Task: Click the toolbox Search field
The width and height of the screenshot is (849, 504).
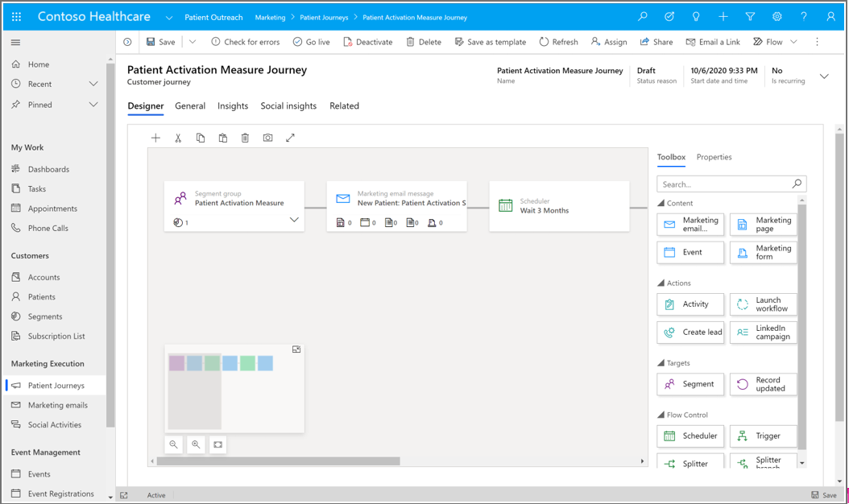Action: pyautogui.click(x=731, y=184)
